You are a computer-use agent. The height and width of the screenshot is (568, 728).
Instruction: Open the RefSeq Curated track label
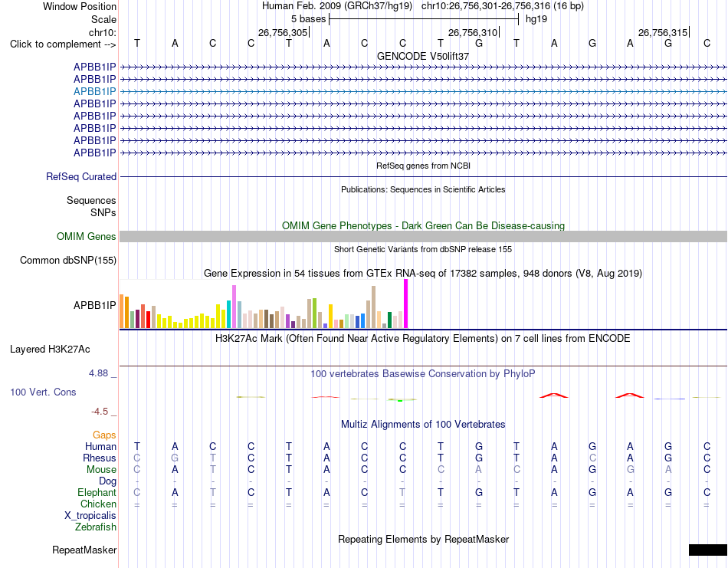click(81, 177)
